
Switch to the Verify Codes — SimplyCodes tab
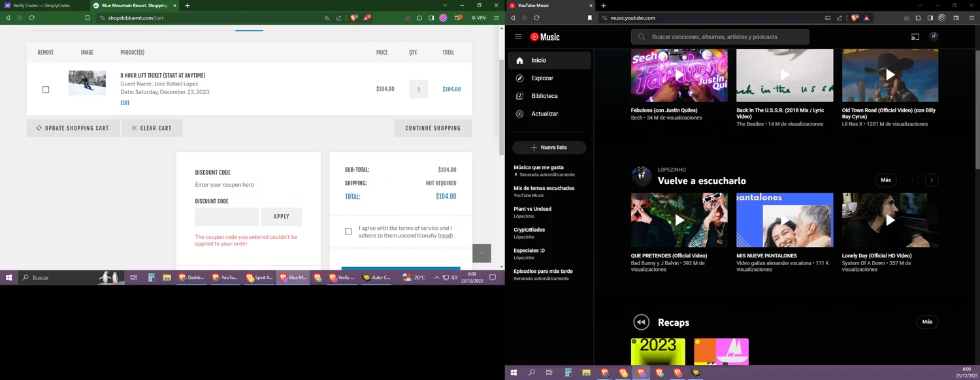click(43, 5)
